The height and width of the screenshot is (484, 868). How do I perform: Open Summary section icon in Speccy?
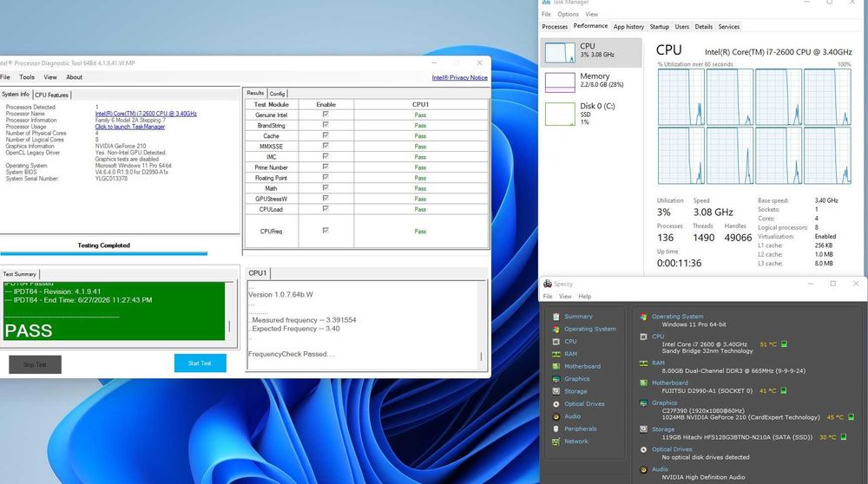coord(556,317)
